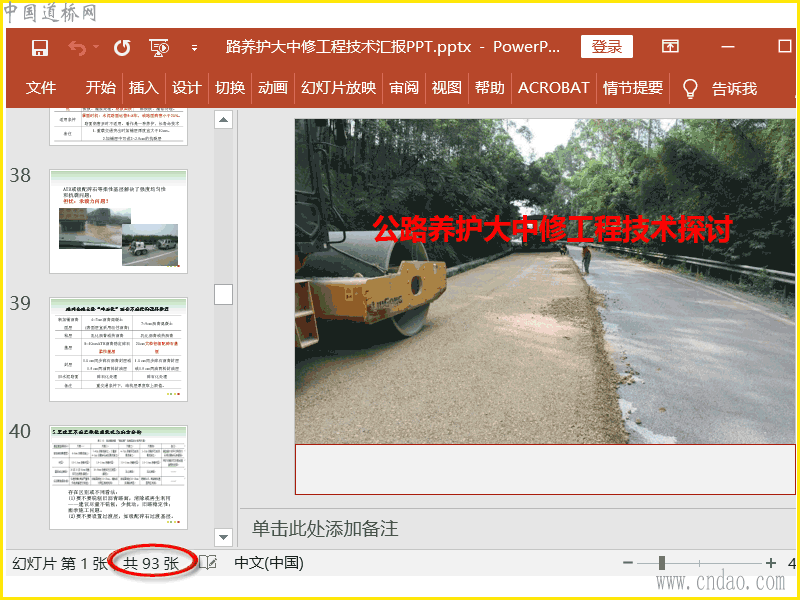Screen dimensions: 800x600
Task: Sign in using the 登录 button
Action: 607,47
